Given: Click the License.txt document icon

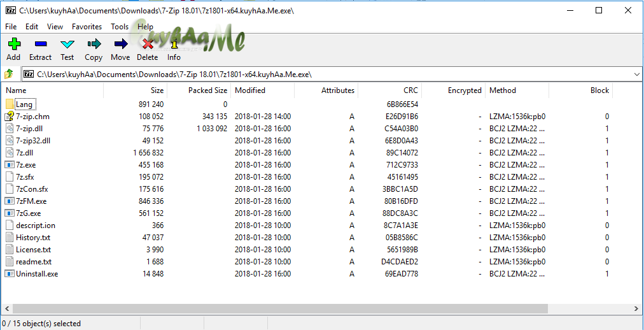Looking at the screenshot, I should (x=10, y=250).
